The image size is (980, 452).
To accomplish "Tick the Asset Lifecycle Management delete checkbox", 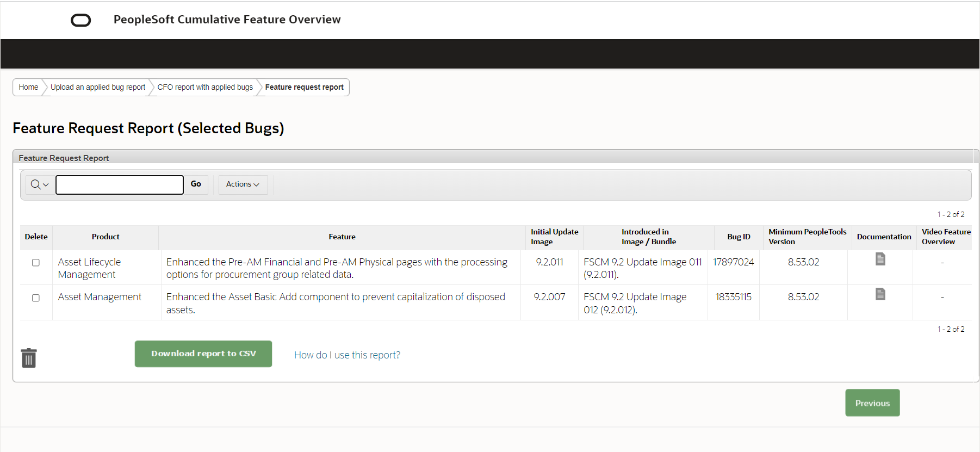I will pyautogui.click(x=36, y=263).
